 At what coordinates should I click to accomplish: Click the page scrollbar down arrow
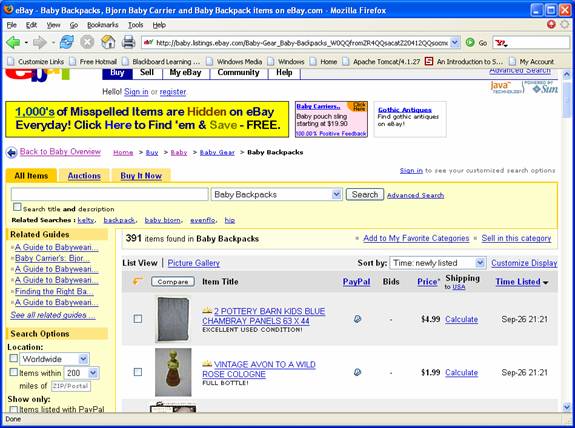click(x=567, y=407)
